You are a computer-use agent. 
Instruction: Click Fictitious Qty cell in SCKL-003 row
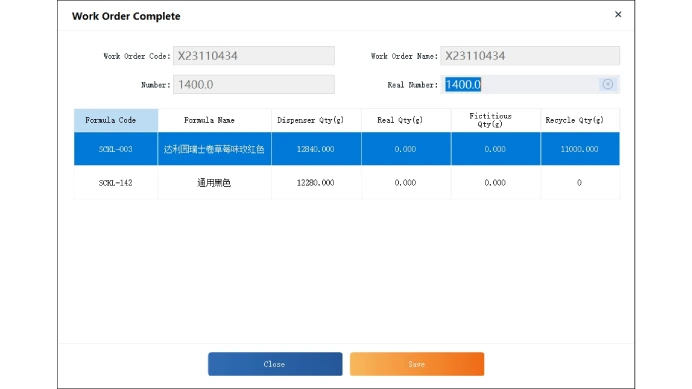(x=496, y=149)
